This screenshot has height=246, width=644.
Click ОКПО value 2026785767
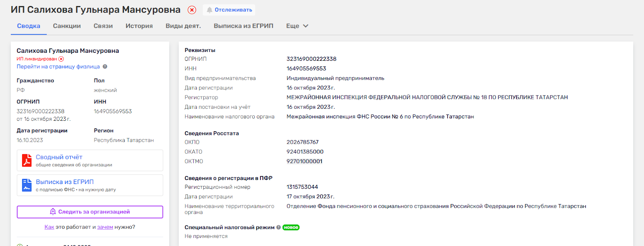coord(303,142)
